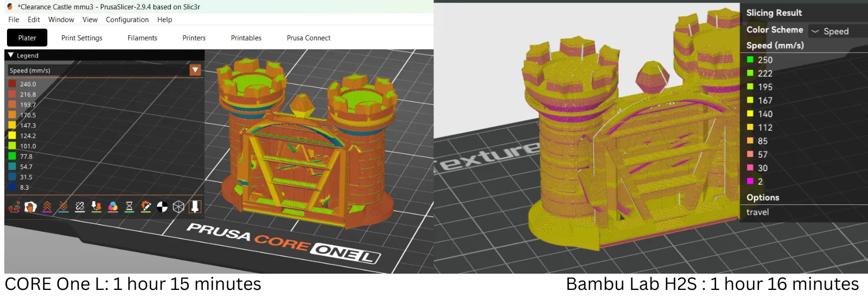Image resolution: width=868 pixels, height=304 pixels.
Task: Open the Edit menu
Action: [34, 20]
